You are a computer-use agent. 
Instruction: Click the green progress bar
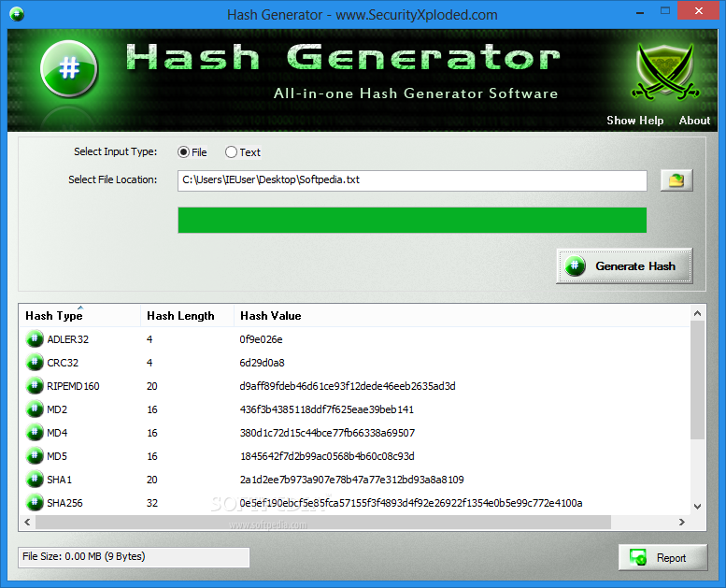[x=412, y=220]
